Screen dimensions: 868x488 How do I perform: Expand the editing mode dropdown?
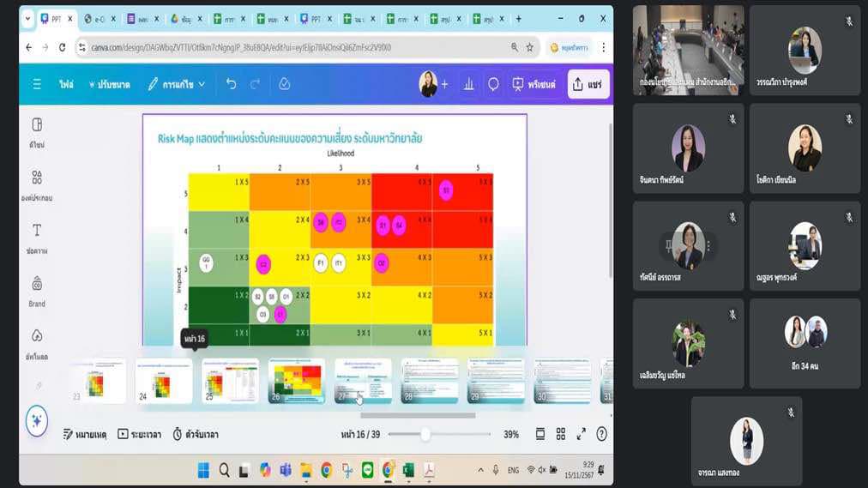click(177, 84)
